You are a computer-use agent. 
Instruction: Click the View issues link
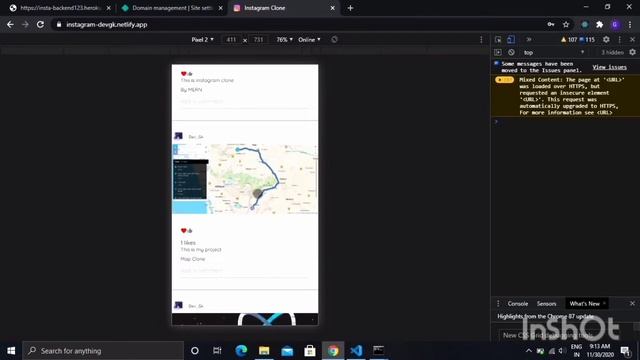(609, 67)
